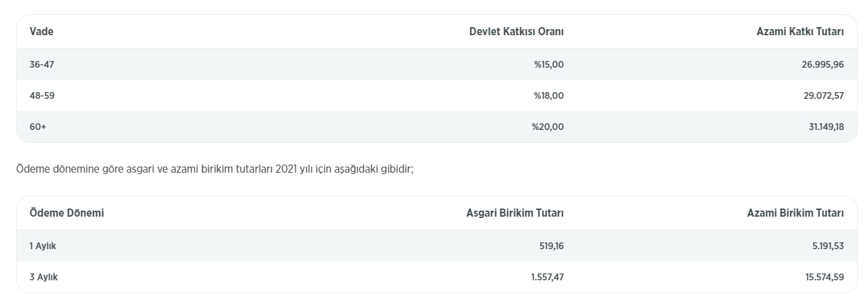Click the 519,16 minimum amount cell

point(551,246)
